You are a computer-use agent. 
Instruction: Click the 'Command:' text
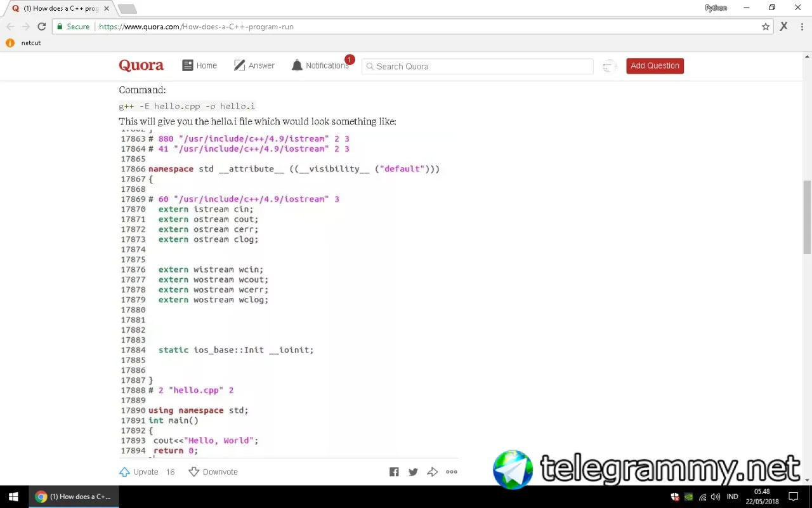(x=142, y=90)
